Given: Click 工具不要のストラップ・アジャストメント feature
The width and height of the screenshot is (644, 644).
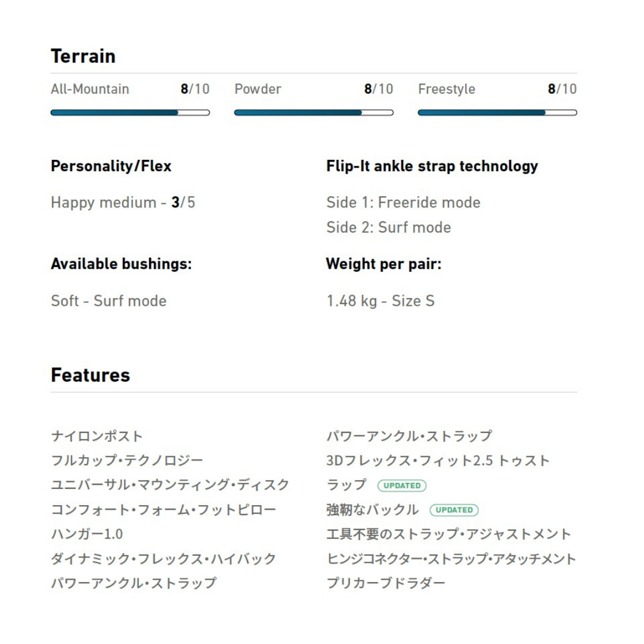Looking at the screenshot, I should pos(448,534).
